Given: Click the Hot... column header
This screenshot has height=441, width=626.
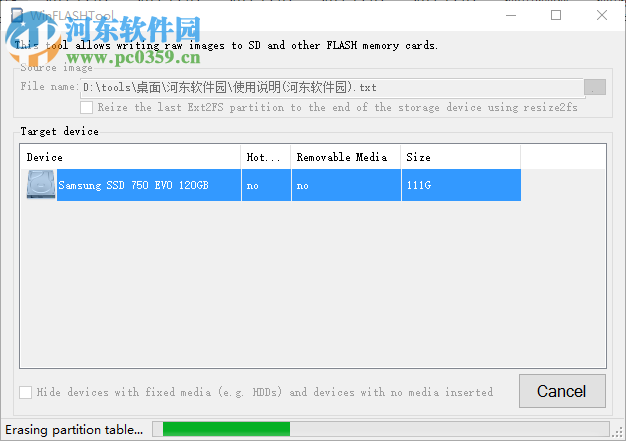Looking at the screenshot, I should point(265,157).
